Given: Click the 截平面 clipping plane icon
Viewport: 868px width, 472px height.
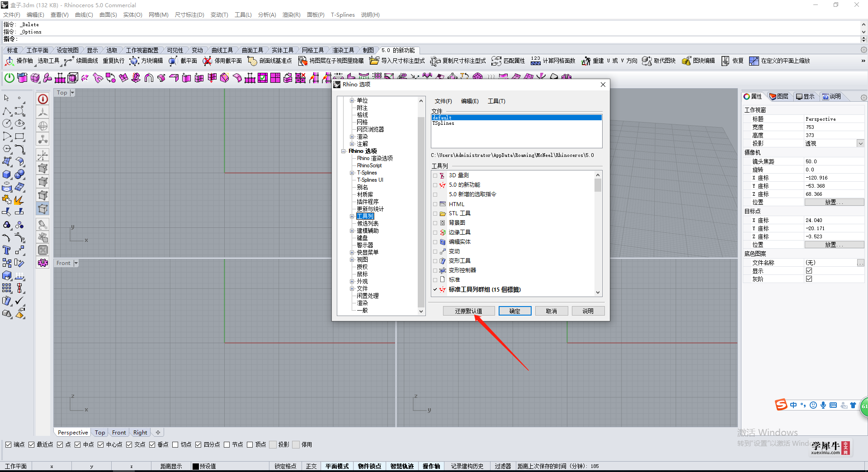Looking at the screenshot, I should 173,61.
